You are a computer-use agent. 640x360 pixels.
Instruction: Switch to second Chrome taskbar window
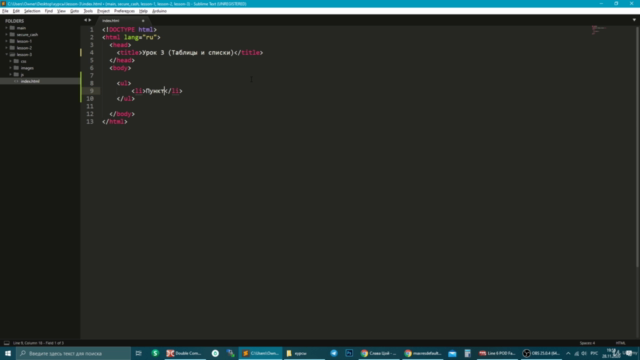coord(422,353)
